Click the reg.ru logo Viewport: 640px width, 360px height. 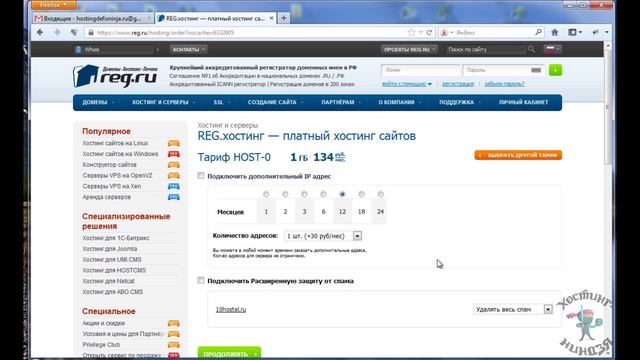(115, 76)
